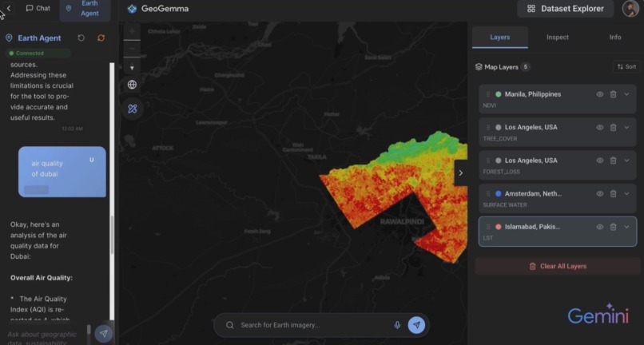The width and height of the screenshot is (644, 345).
Task: Clear all map layers
Action: click(558, 266)
